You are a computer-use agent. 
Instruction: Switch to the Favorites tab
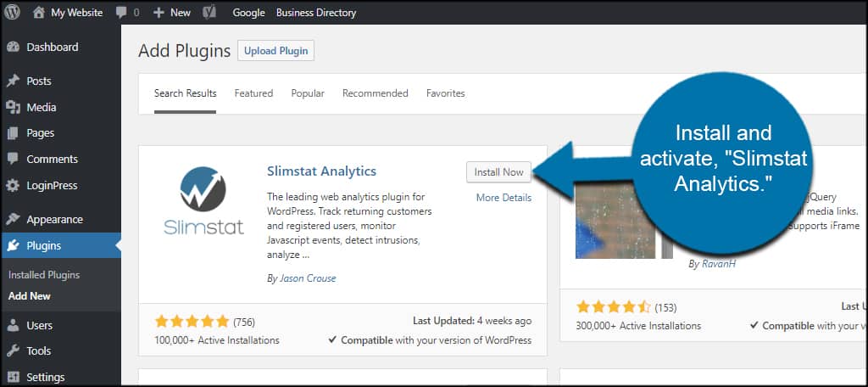pyautogui.click(x=446, y=93)
